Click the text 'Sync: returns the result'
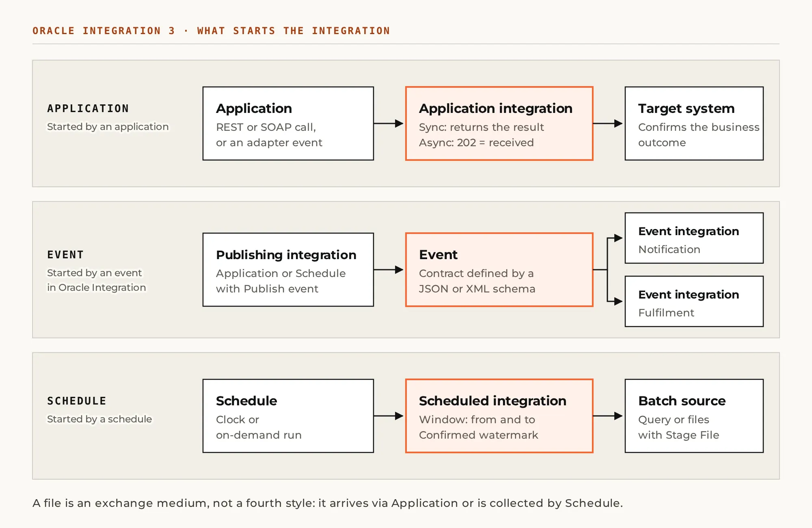812x528 pixels. (482, 127)
